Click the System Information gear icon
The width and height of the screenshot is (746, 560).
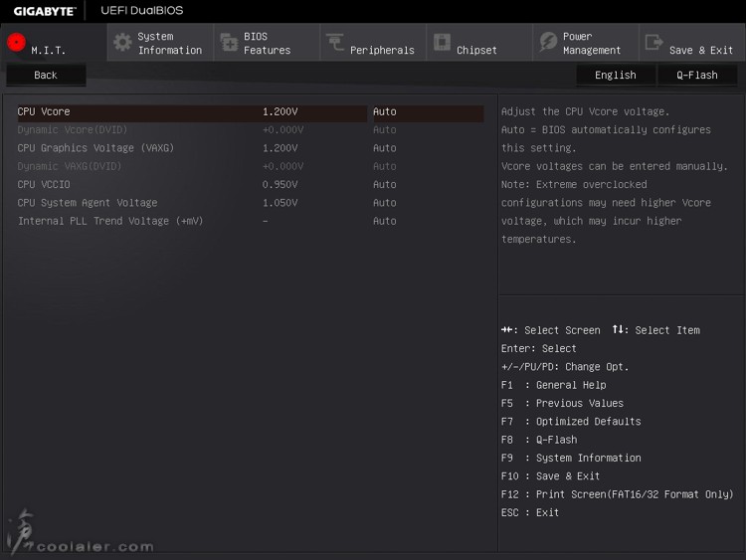(122, 43)
